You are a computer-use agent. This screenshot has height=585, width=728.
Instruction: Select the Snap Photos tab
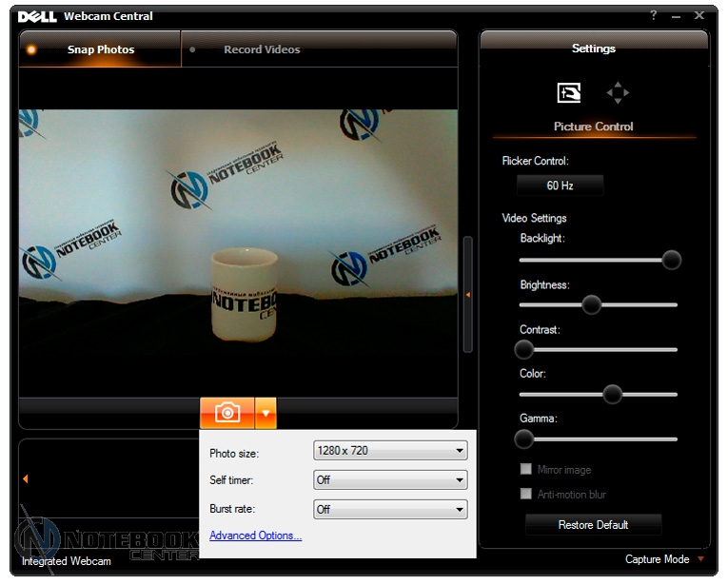click(100, 49)
